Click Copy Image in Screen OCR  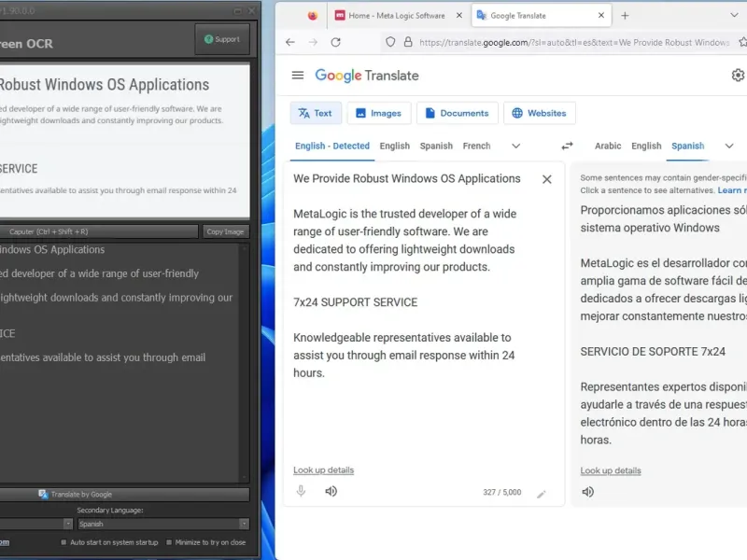(225, 231)
